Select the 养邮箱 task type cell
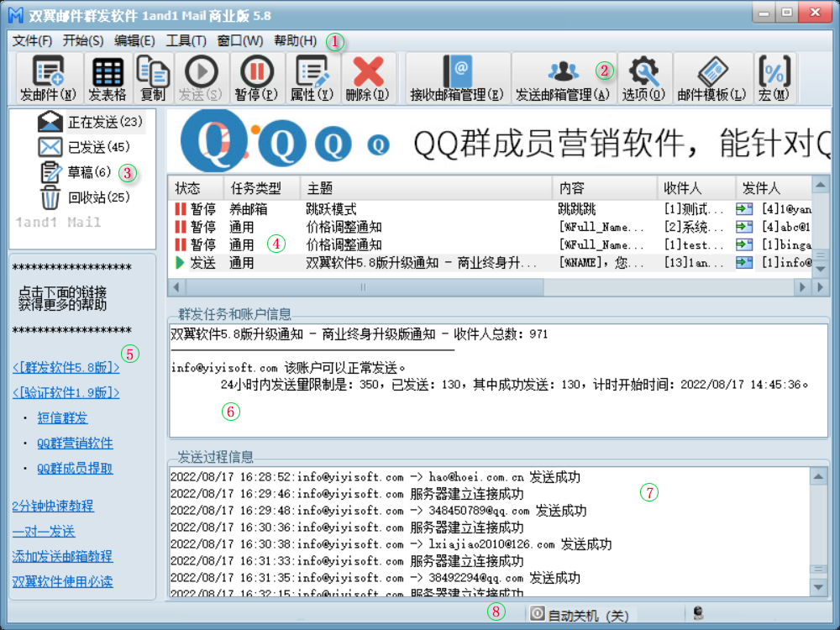 pyautogui.click(x=248, y=209)
